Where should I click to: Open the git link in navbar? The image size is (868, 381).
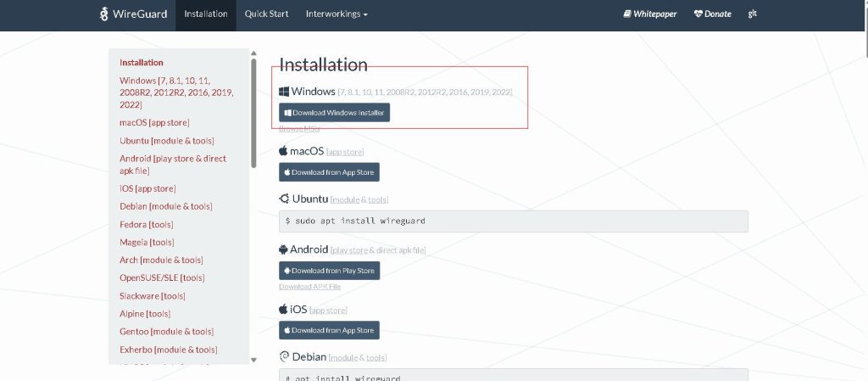tap(753, 14)
